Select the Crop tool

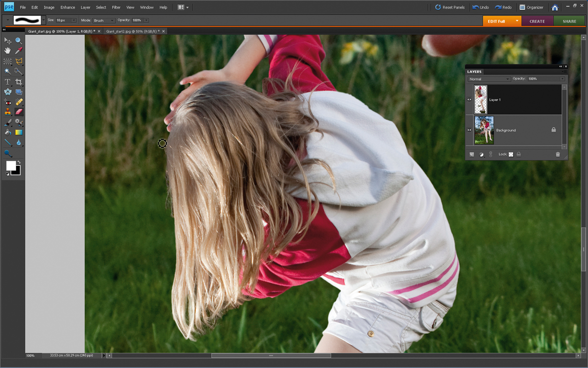coord(19,81)
